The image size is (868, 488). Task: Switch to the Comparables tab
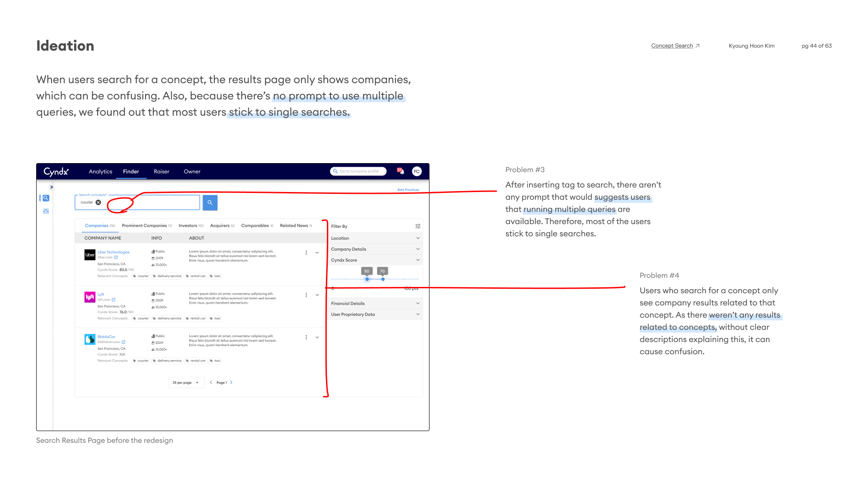(257, 225)
